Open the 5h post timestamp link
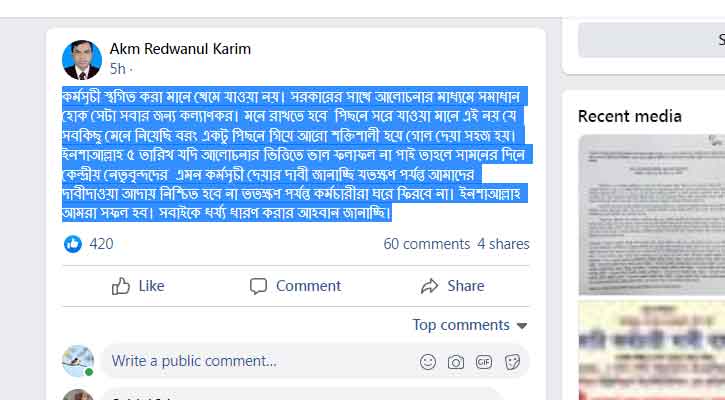Viewport: 725px width, 400px height. point(117,69)
